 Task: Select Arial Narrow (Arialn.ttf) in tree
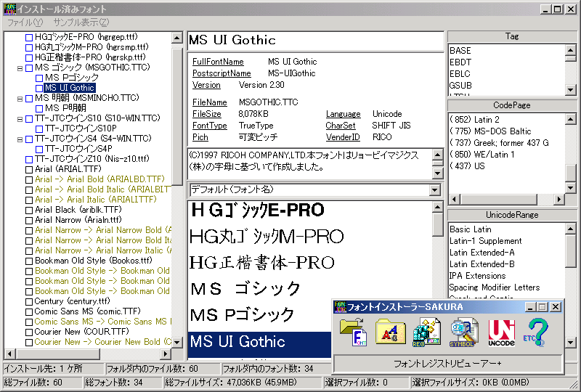78,220
